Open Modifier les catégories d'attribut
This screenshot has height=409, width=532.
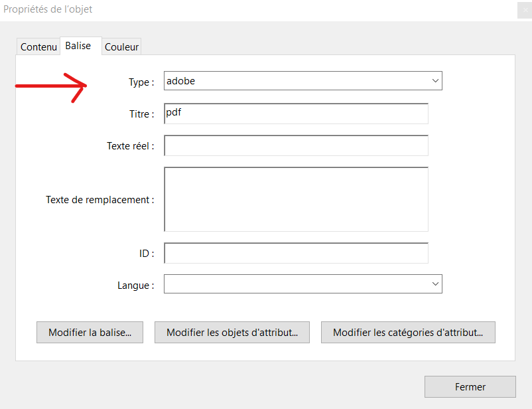(x=408, y=332)
